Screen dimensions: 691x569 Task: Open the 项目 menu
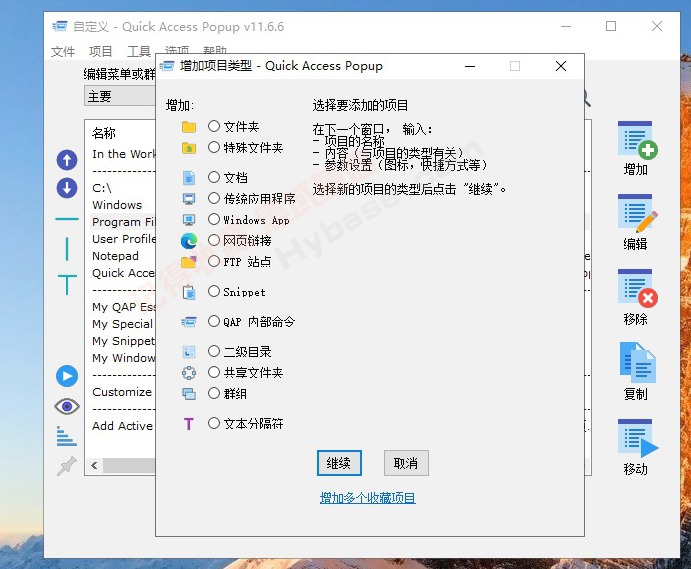tap(101, 51)
